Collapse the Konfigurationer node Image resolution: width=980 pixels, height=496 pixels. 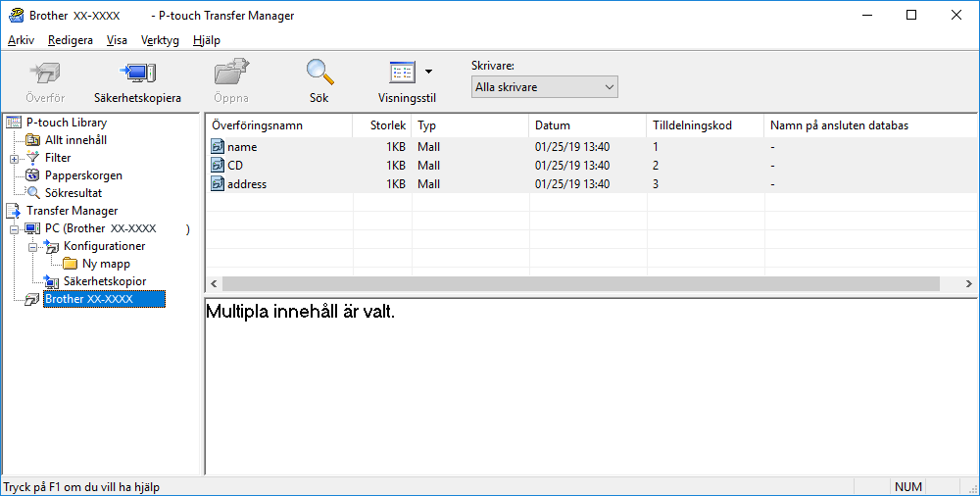(32, 247)
